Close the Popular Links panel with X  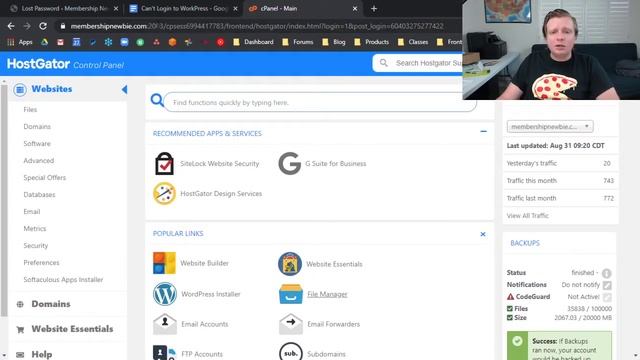(483, 234)
